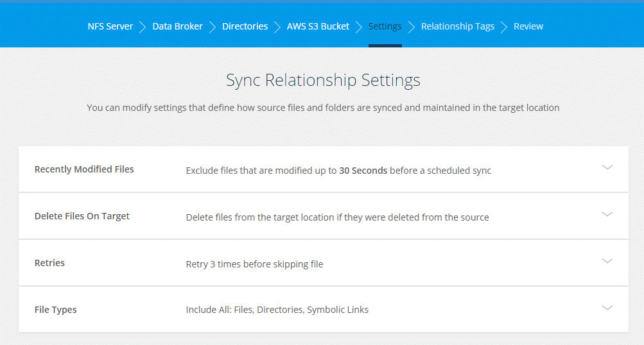Screen dimensions: 644x345
Task: Open the Review step
Action: pos(528,26)
